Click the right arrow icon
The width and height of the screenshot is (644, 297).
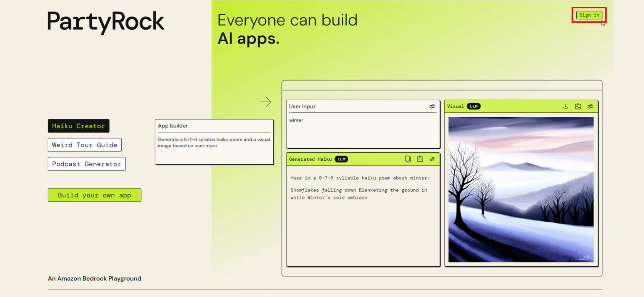(x=265, y=102)
